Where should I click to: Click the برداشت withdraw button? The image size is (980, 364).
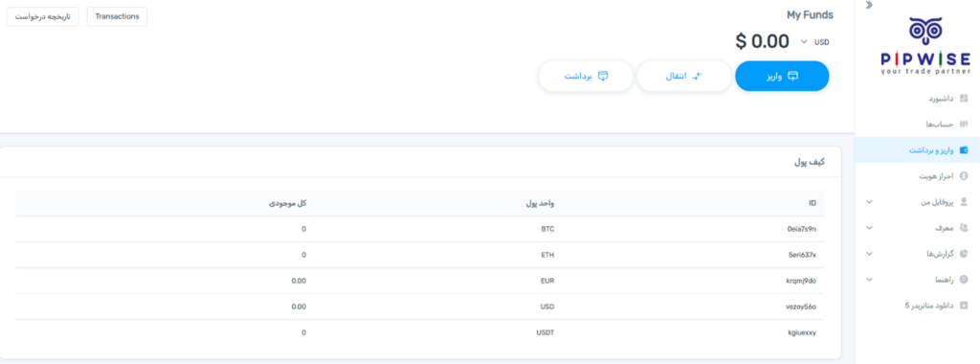coord(587,76)
